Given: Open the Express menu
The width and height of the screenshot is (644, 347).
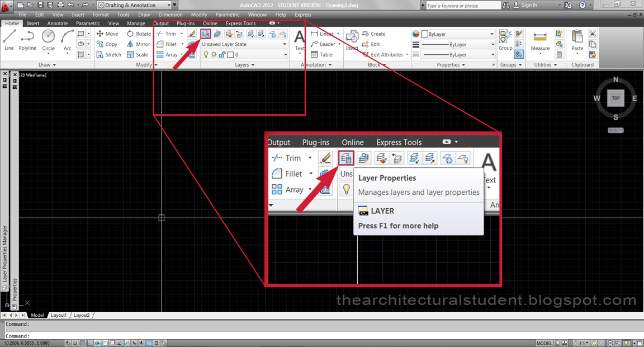Looking at the screenshot, I should [302, 15].
